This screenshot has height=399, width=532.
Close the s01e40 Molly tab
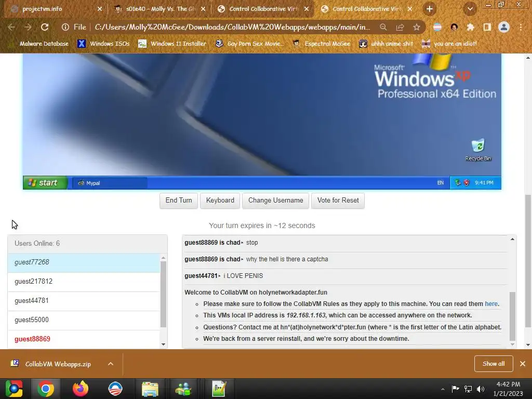203,9
